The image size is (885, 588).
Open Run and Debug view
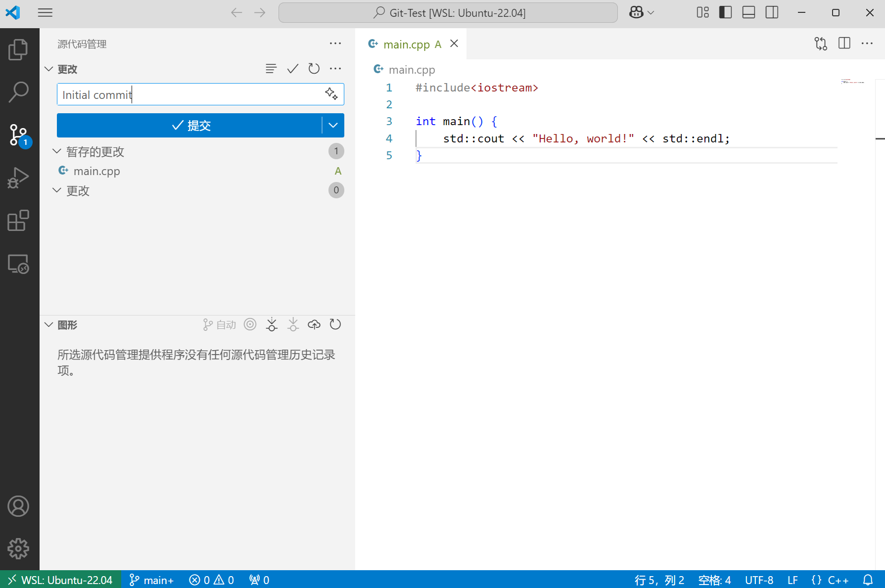[x=18, y=178]
